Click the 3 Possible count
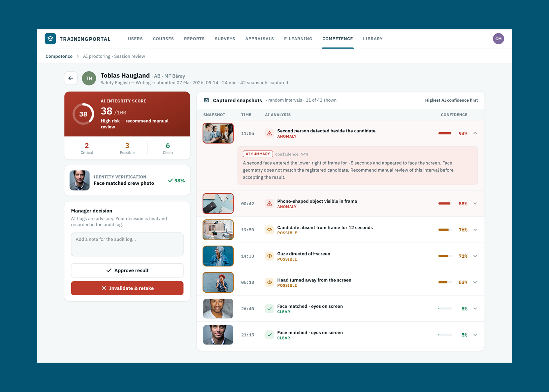Image resolution: width=549 pixels, height=392 pixels. click(127, 148)
